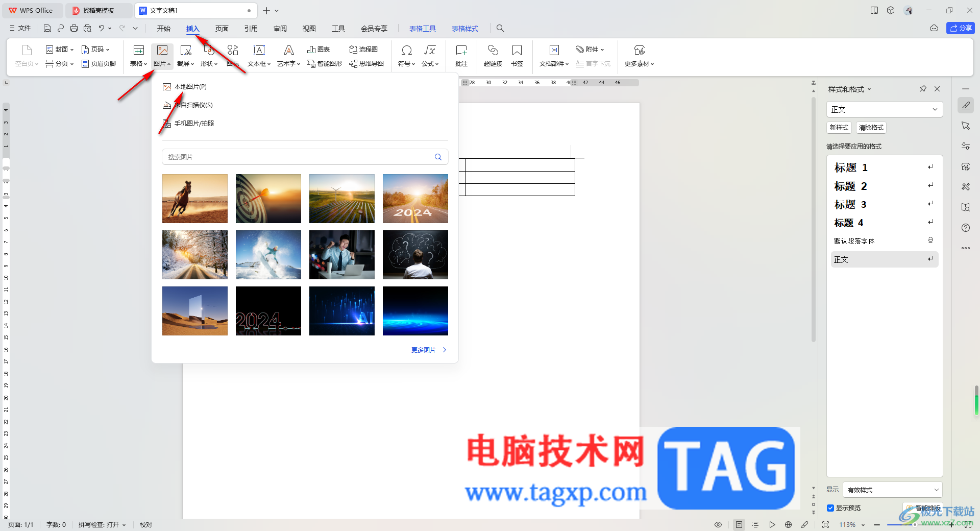
Task: Choose Phone Picture/Photo (手机图片/拍照) entry
Action: pyautogui.click(x=188, y=124)
